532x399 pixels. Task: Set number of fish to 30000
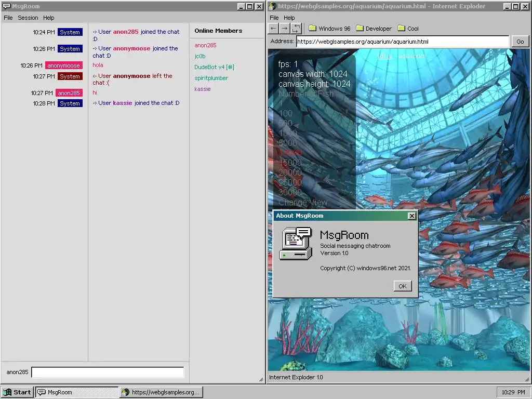(x=290, y=192)
